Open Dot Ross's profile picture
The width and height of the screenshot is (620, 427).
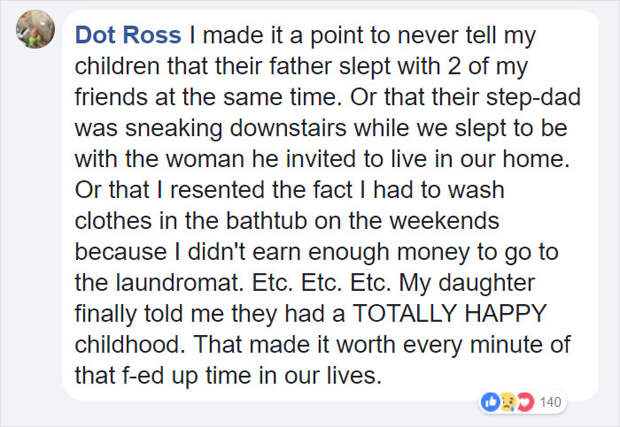point(36,29)
